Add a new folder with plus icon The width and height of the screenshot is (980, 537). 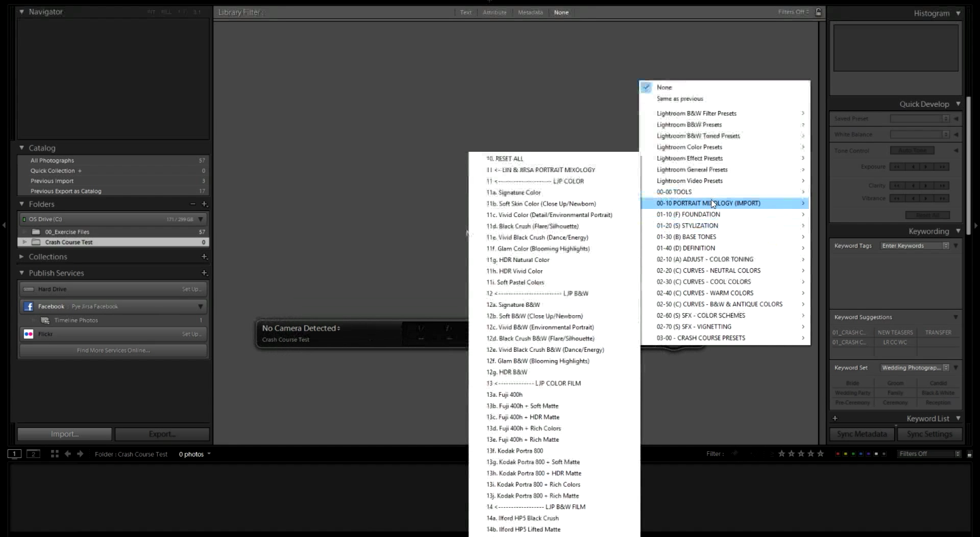[204, 204]
